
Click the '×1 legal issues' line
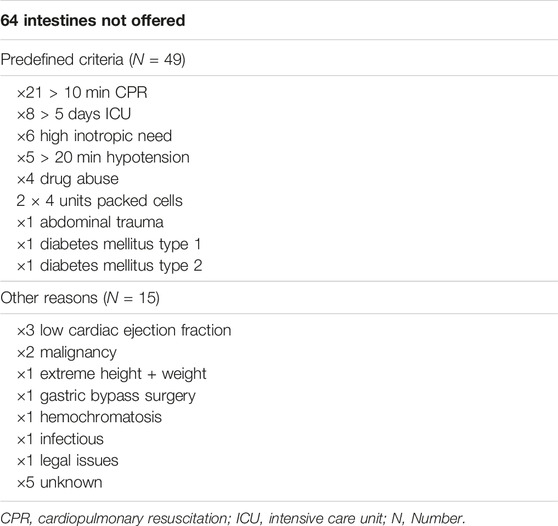(x=67, y=461)
